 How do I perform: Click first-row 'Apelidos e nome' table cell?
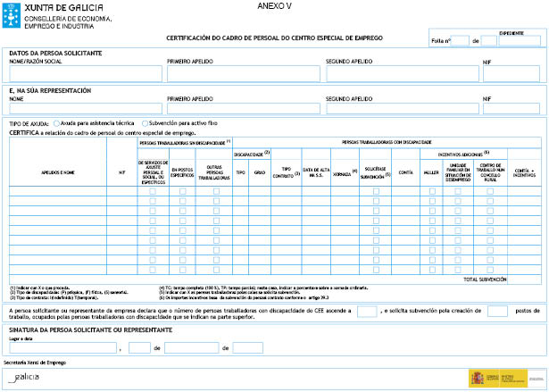(58, 191)
